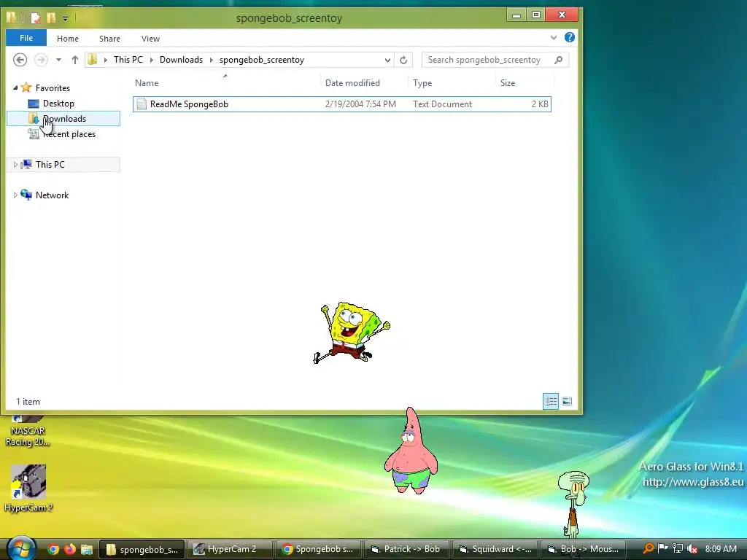This screenshot has height=560, width=747.
Task: Click the Properties quick access icon
Action: pos(36,18)
